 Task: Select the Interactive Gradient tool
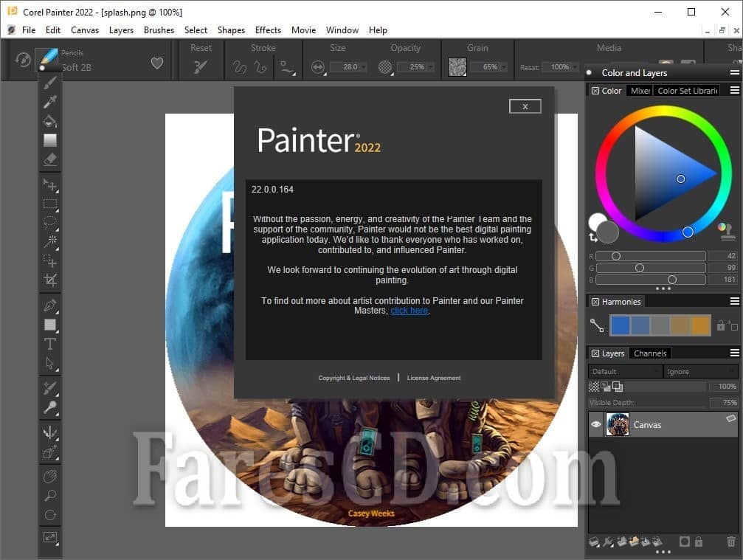pos(49,140)
